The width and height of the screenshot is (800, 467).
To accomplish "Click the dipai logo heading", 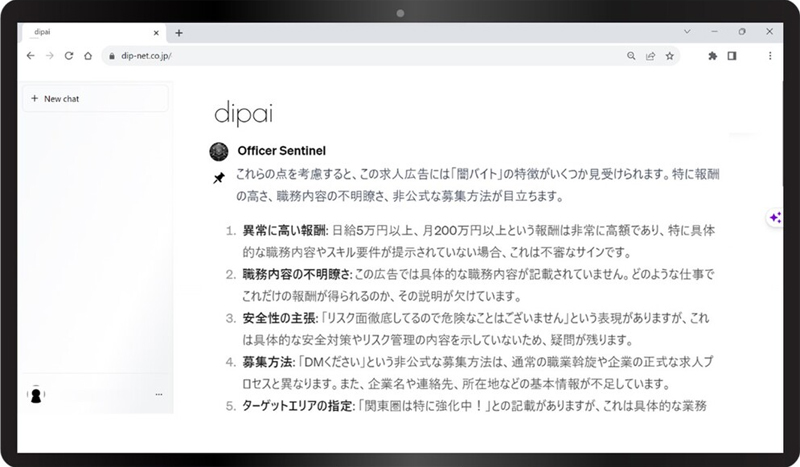I will (243, 113).
